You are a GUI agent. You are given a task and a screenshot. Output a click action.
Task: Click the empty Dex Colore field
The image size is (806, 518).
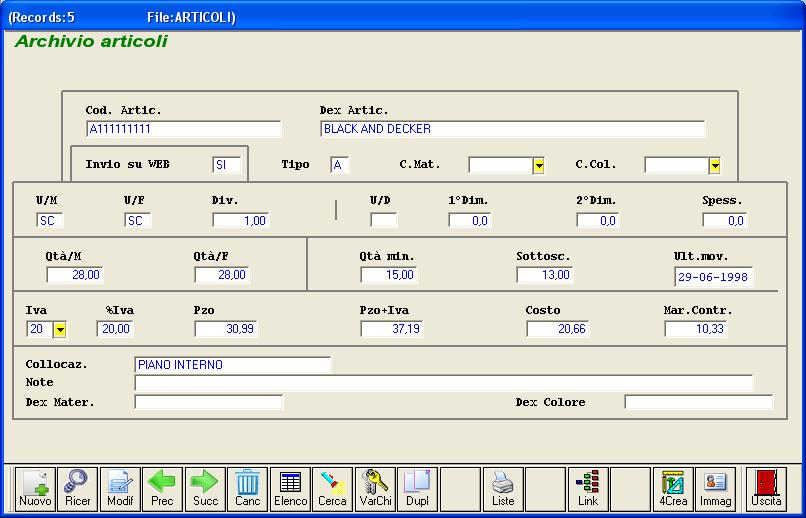pyautogui.click(x=699, y=402)
